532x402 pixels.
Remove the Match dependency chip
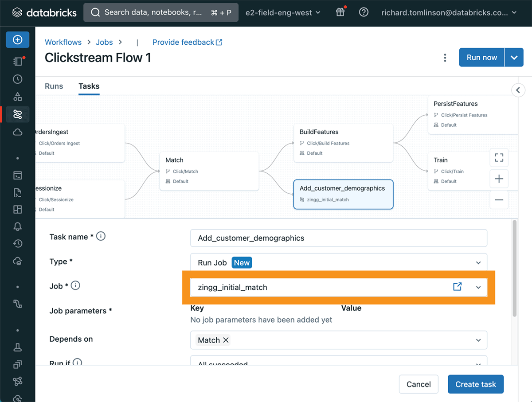tap(226, 340)
